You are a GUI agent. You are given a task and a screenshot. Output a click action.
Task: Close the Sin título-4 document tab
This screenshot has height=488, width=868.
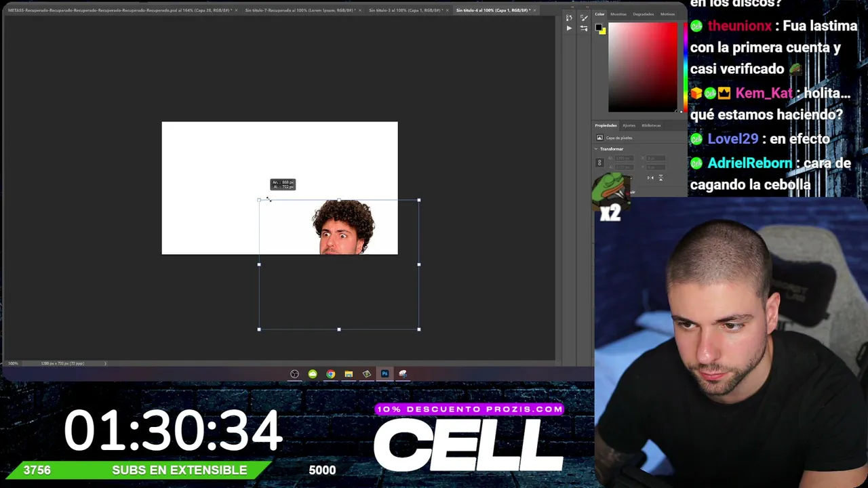[535, 10]
